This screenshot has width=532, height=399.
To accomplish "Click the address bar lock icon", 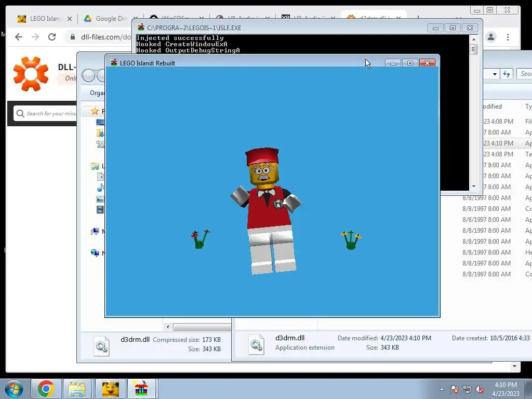I will pos(73,37).
